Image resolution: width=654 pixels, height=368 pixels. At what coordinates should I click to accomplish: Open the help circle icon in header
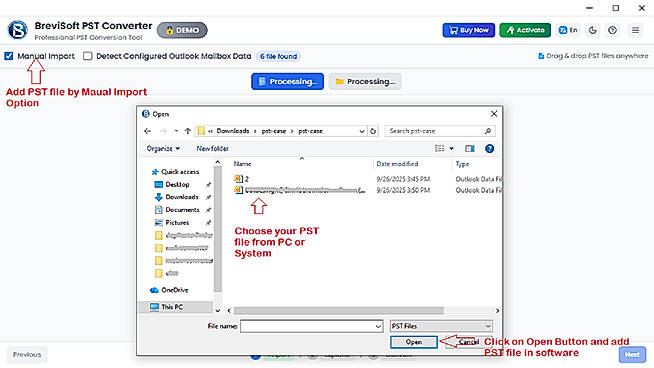[612, 30]
